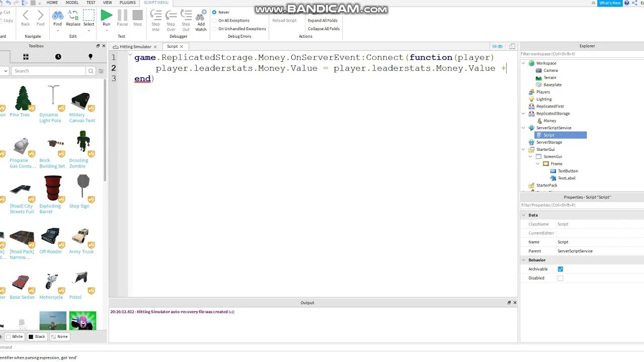Open Toolbox marketplace grid tab icon
The height and width of the screenshot is (362, 644).
click(26, 57)
